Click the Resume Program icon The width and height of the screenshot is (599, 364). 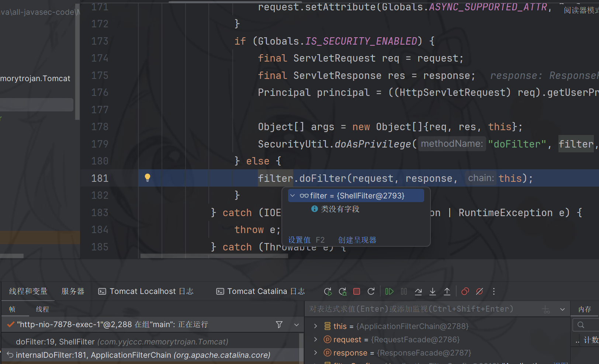tap(389, 291)
